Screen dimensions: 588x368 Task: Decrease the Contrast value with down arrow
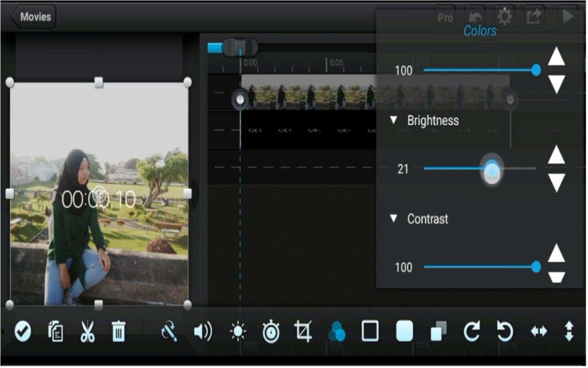point(556,277)
